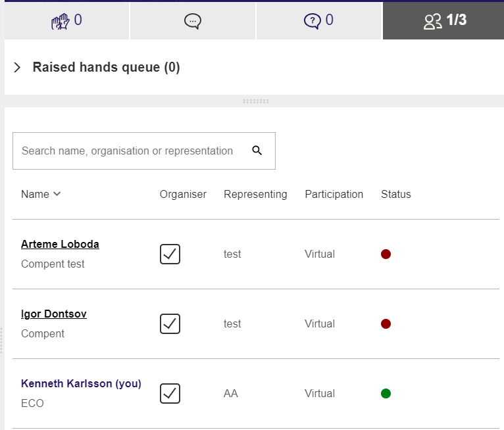Toggle organiser checkbox for Igor Dontsov

[x=170, y=323]
